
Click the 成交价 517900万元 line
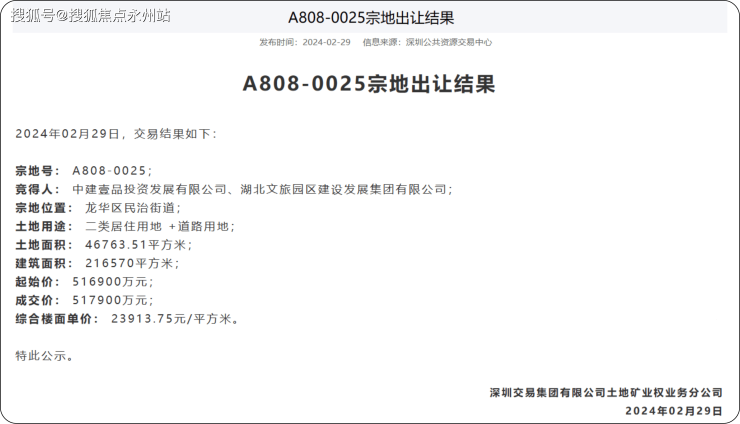click(x=85, y=300)
